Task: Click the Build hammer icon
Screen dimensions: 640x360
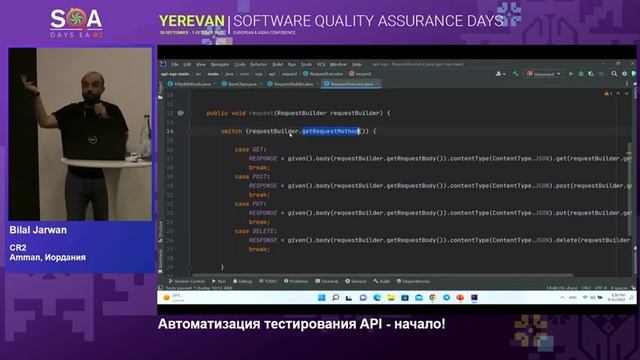Action: (x=516, y=74)
